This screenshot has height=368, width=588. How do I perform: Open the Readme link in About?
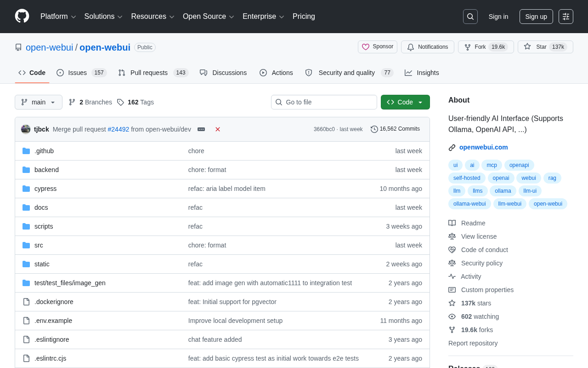tap(467, 223)
